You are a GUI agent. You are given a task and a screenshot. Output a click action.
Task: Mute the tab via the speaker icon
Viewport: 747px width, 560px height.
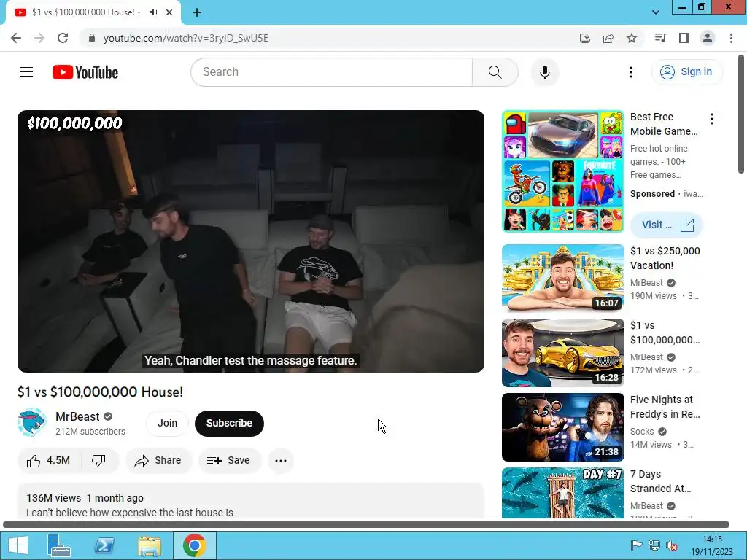point(153,12)
